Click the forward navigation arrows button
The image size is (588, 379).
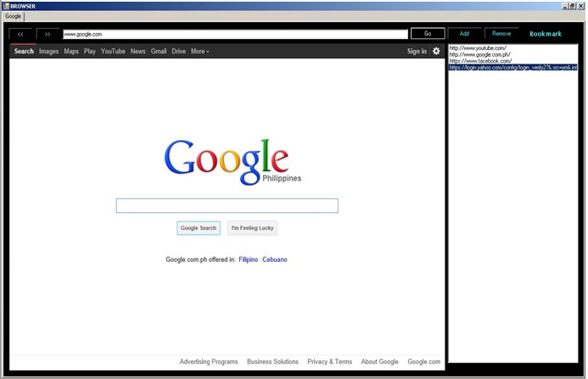coord(48,34)
